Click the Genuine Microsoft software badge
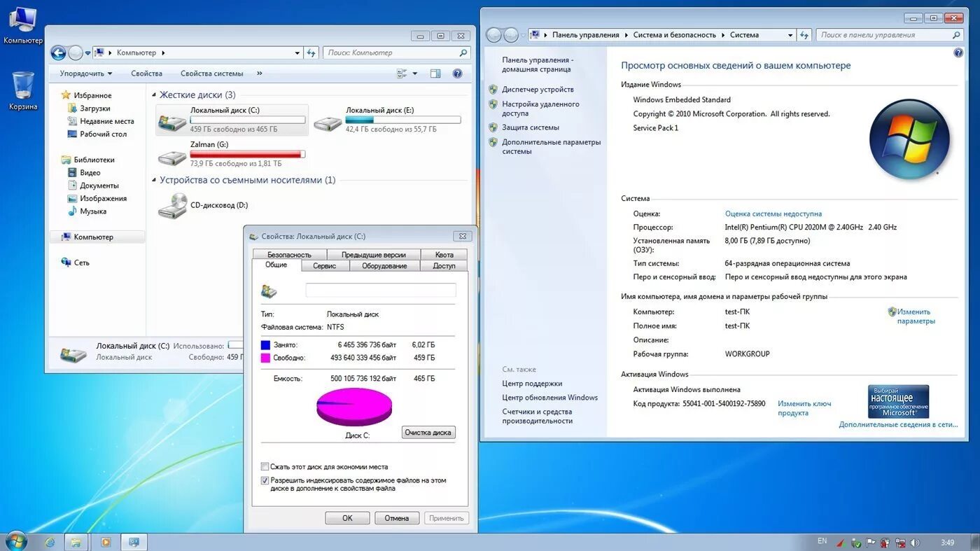The image size is (980, 551). 898,402
